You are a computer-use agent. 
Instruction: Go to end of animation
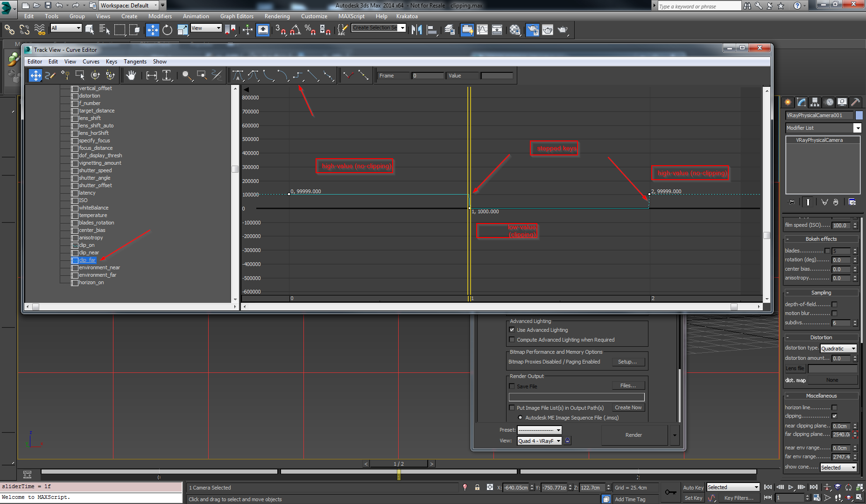814,487
